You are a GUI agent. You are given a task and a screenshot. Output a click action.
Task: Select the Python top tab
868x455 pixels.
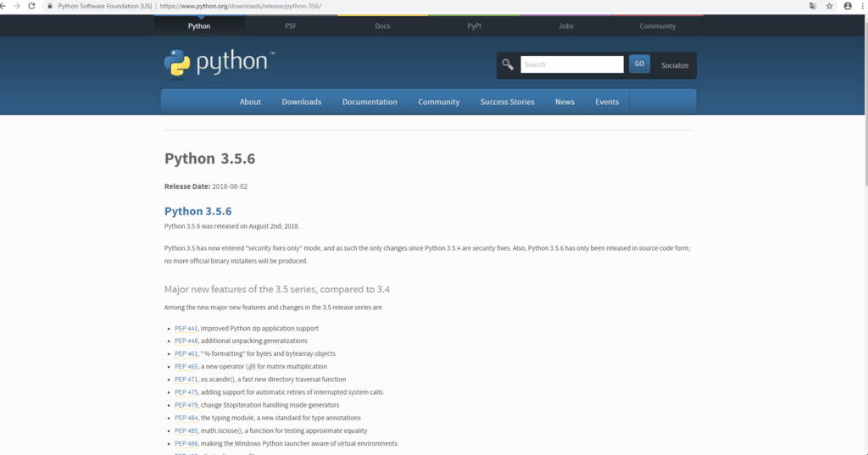click(x=199, y=26)
